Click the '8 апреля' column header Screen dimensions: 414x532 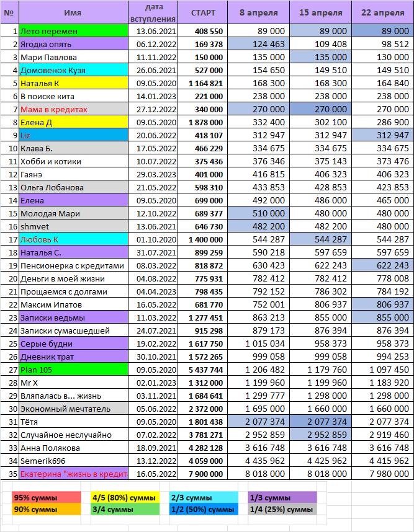(x=258, y=12)
